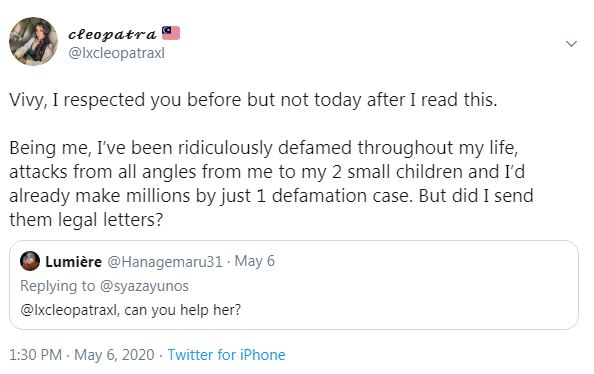Open cleopatra's profile picture
The image size is (594, 374).
33,41
